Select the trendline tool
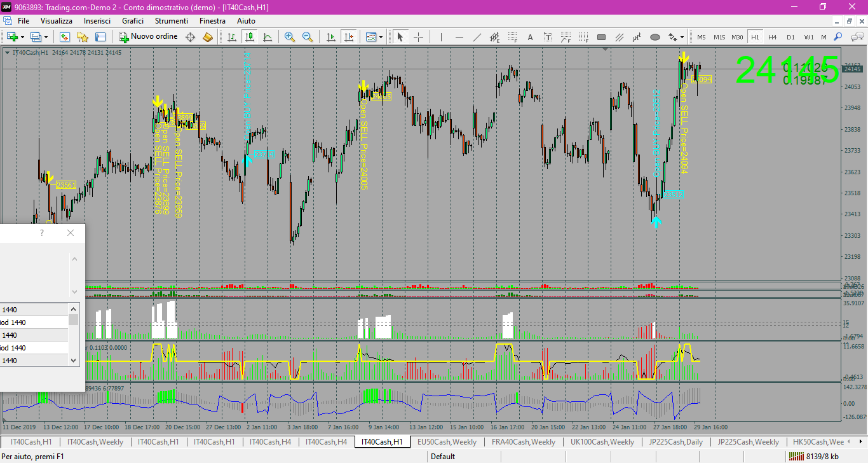 [477, 37]
